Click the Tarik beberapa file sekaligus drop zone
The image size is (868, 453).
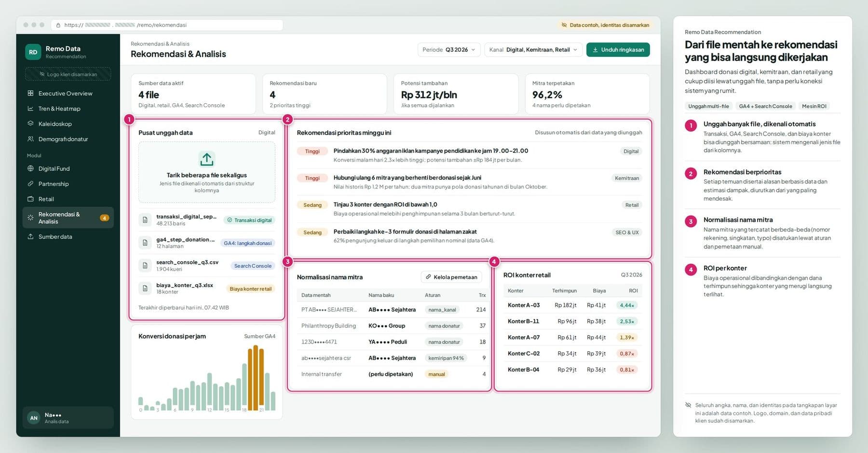tap(207, 172)
